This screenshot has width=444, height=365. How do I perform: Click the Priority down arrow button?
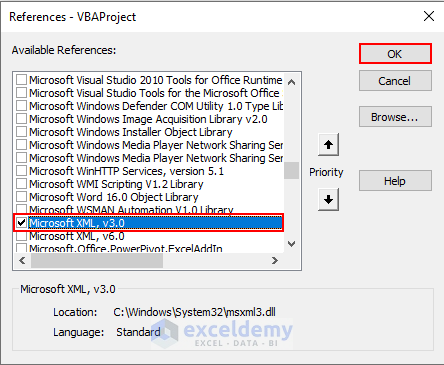pyautogui.click(x=328, y=199)
